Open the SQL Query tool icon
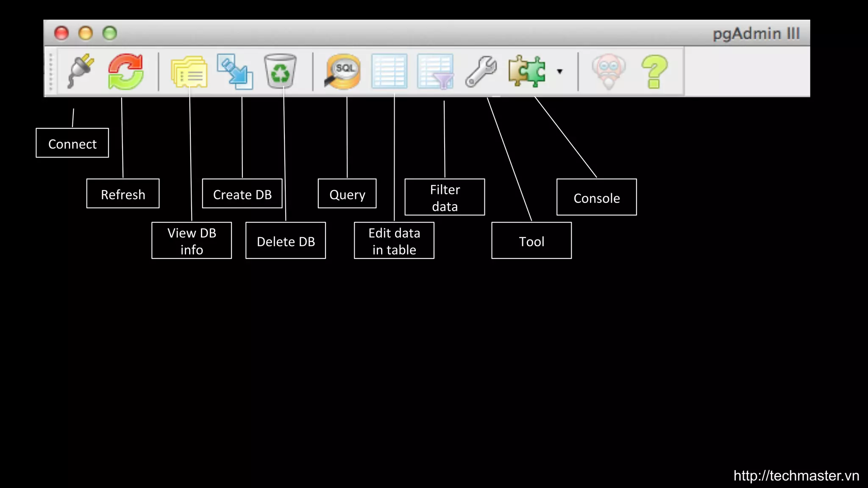This screenshot has width=868, height=488. point(342,71)
